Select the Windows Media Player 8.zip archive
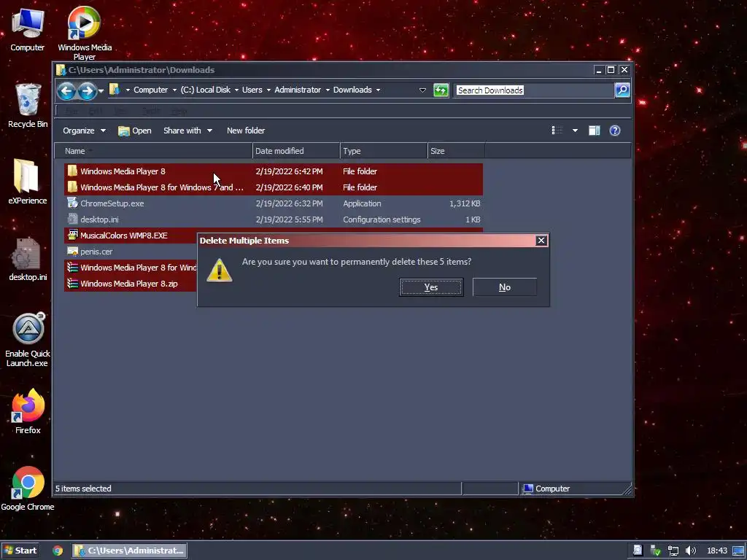This screenshot has height=560, width=747. click(131, 284)
